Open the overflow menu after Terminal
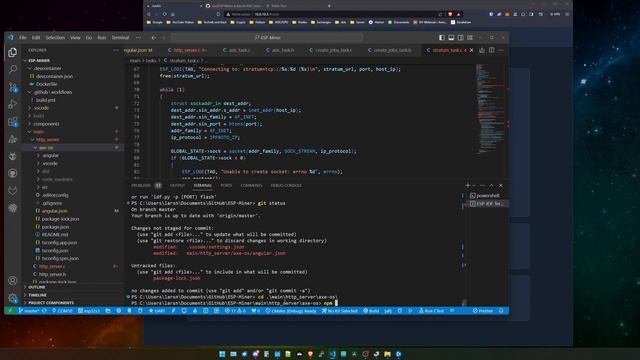Image resolution: width=640 pixels, height=360 pixels. point(138,38)
